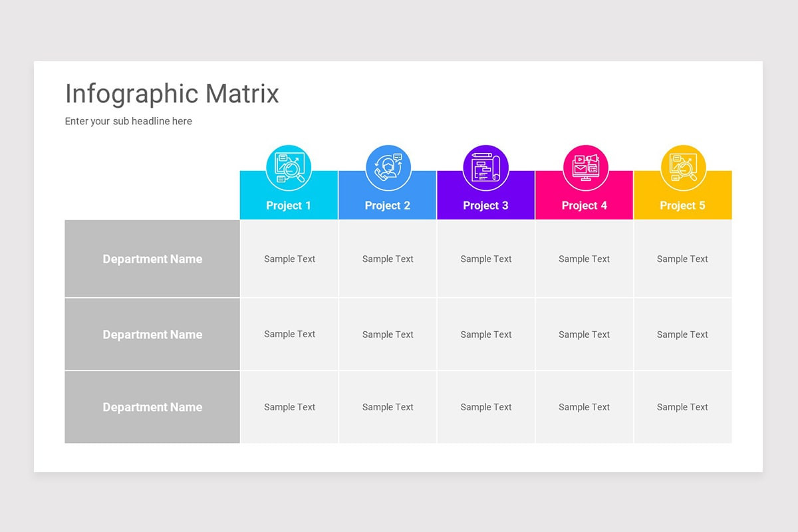This screenshot has width=798, height=532.
Task: Select the customer support icon above Project 2
Action: click(387, 167)
